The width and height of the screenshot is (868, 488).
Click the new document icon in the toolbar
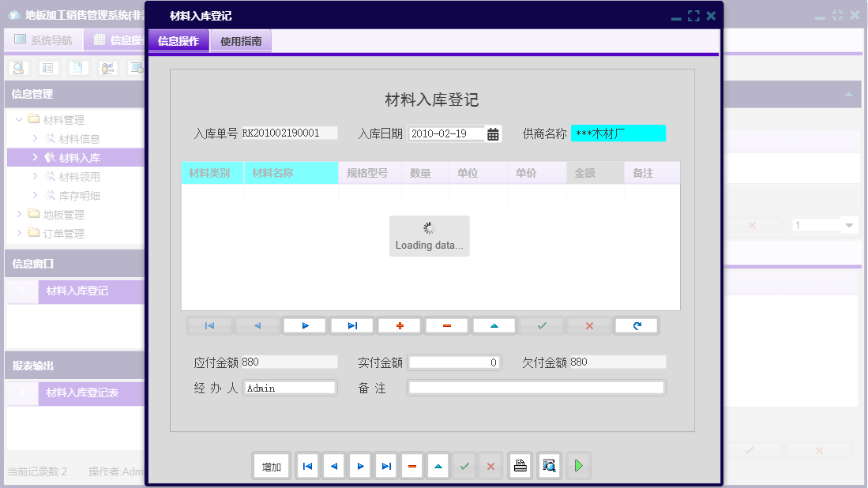76,67
